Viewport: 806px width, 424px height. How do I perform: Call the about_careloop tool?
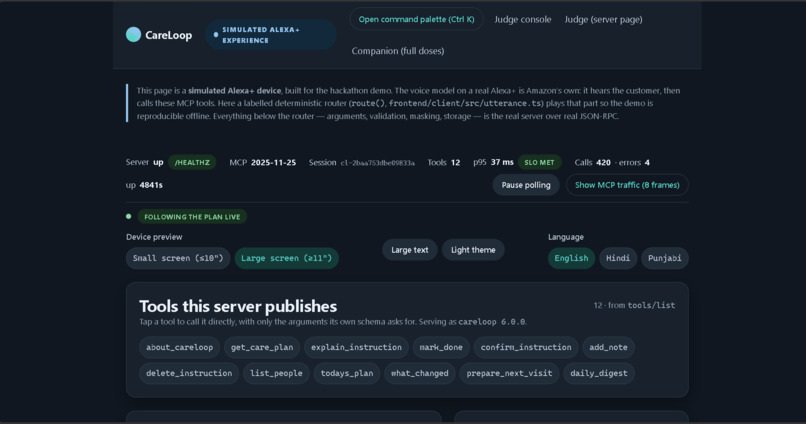pyautogui.click(x=179, y=347)
